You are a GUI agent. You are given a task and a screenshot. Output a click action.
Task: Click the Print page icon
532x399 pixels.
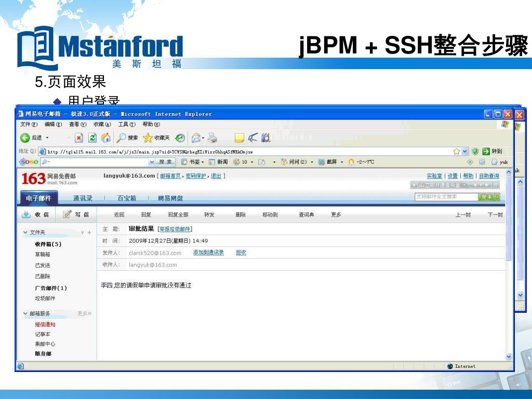click(212, 138)
